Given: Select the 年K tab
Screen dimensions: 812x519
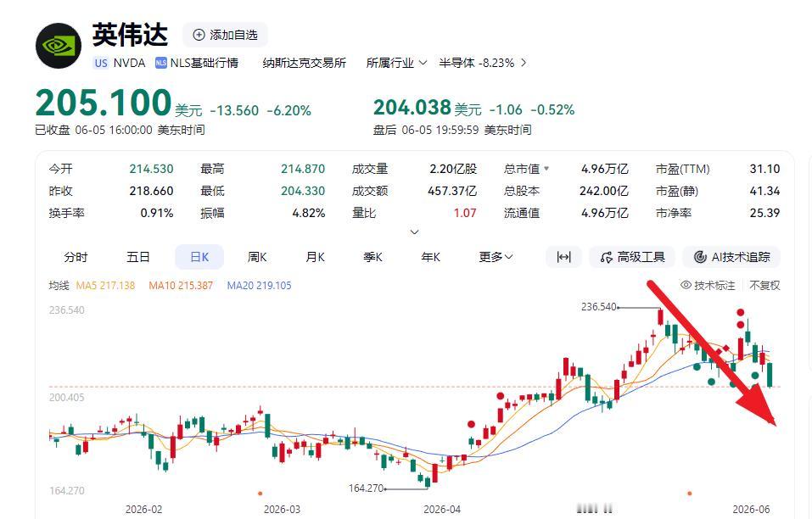Looking at the screenshot, I should tap(430, 257).
